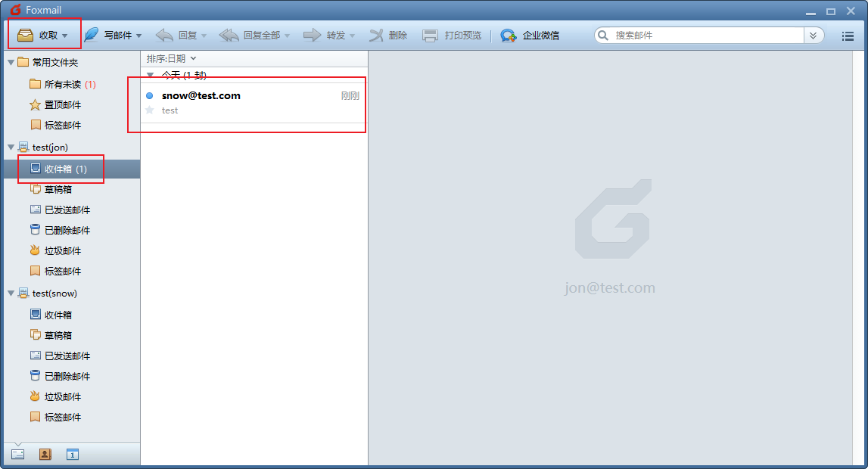Screen dimensions: 868x469
Task: Toggle the star on the test mail
Action: pyautogui.click(x=150, y=110)
